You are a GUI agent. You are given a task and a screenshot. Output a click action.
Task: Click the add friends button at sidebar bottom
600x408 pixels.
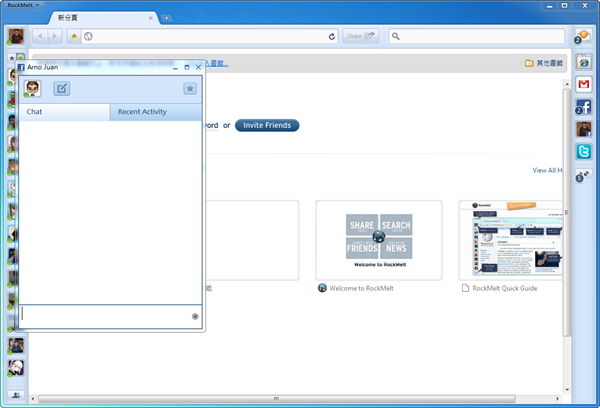(x=16, y=395)
